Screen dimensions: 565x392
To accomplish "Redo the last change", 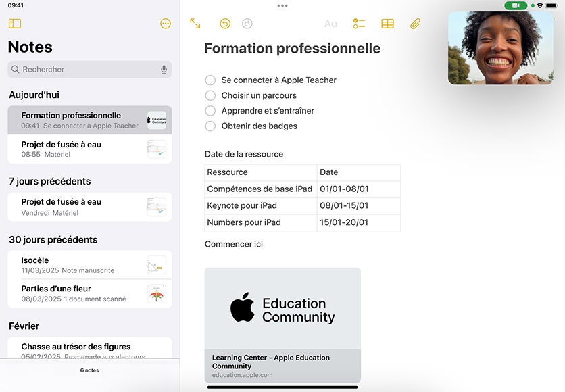I will click(x=247, y=24).
